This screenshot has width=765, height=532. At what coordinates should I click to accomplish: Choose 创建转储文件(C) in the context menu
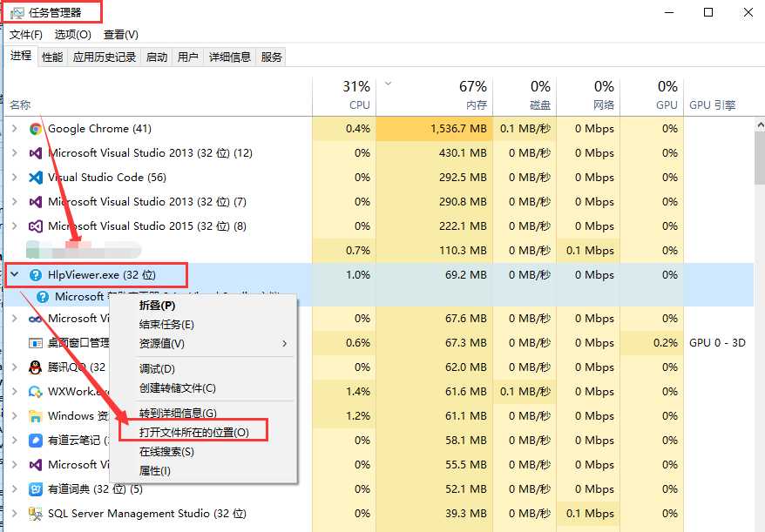point(203,388)
